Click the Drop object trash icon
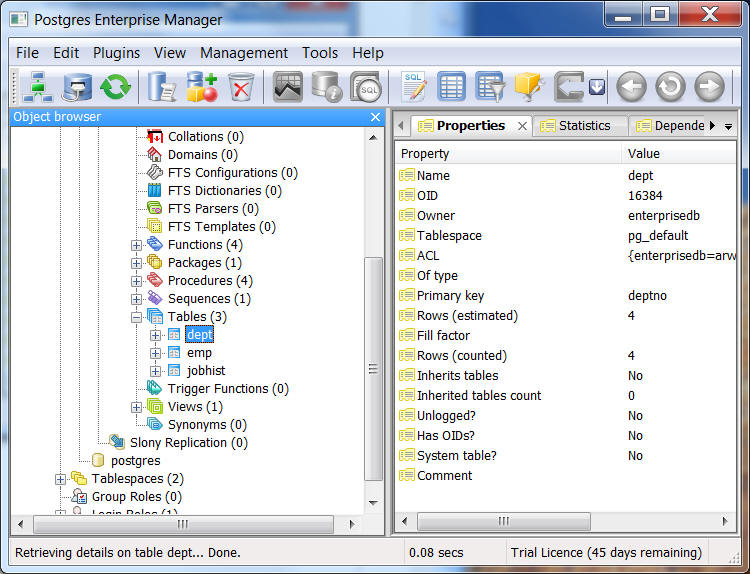The height and width of the screenshot is (574, 750). pyautogui.click(x=241, y=88)
